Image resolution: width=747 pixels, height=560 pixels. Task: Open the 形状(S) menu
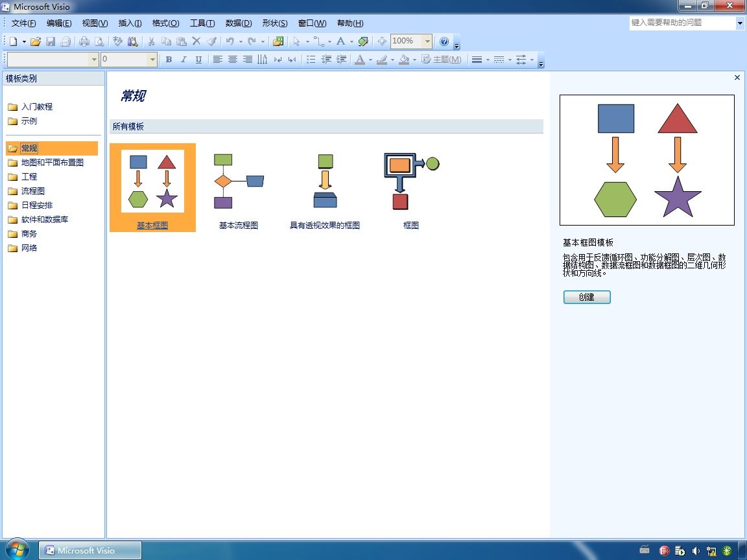275,23
